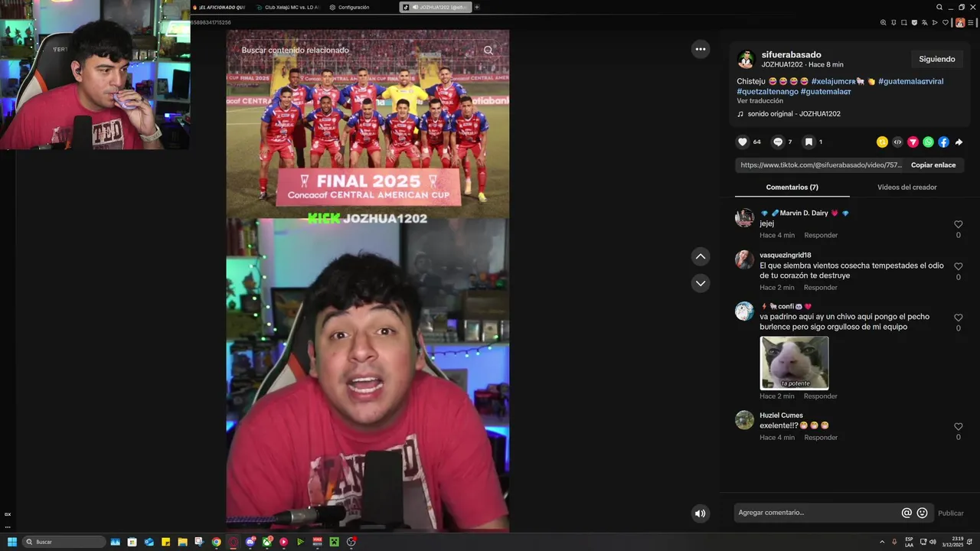Click the ad-blocker shield icon in toolbar
980x551 pixels.
click(x=913, y=23)
